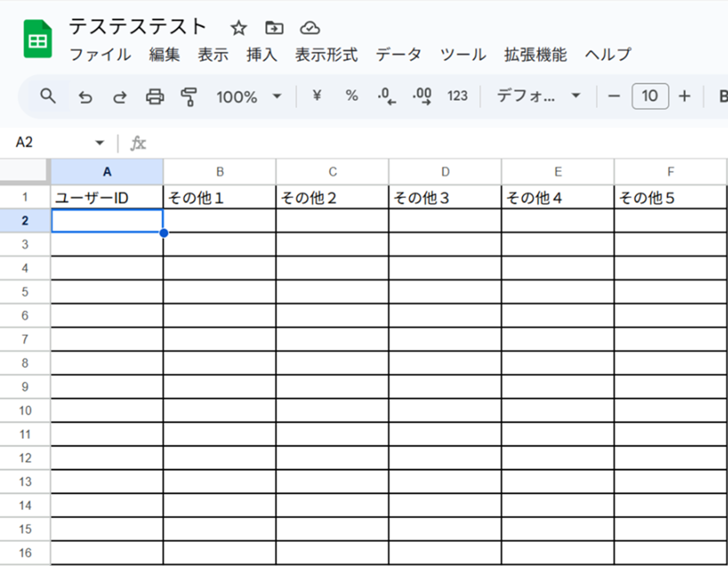Click the font size field showing 10

[650, 96]
